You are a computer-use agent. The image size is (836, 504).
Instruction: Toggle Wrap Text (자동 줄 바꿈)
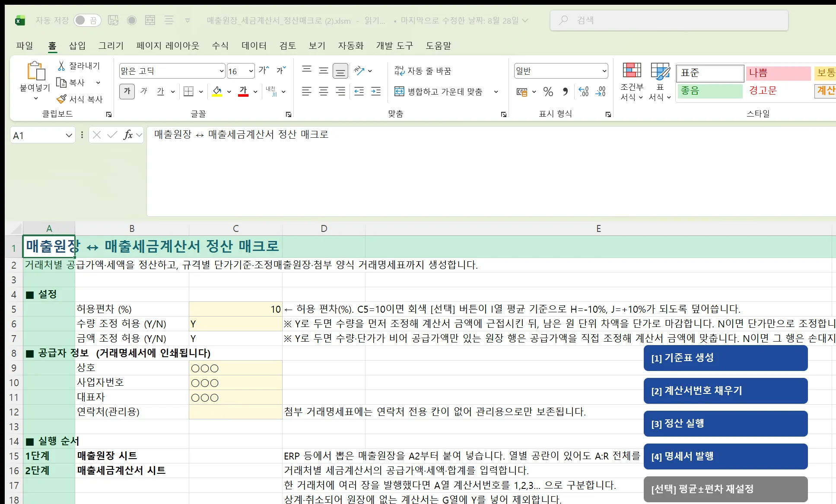coord(423,71)
